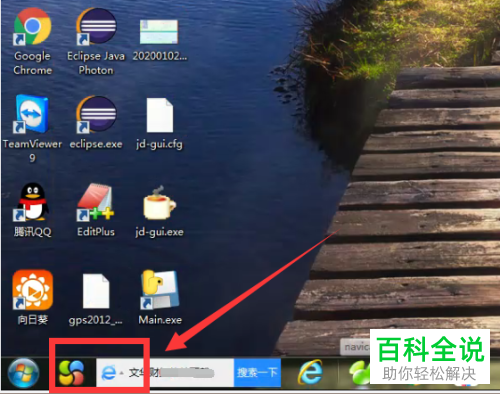Select the Main.exe Python shortcut icon
The width and height of the screenshot is (500, 394).
click(x=160, y=289)
